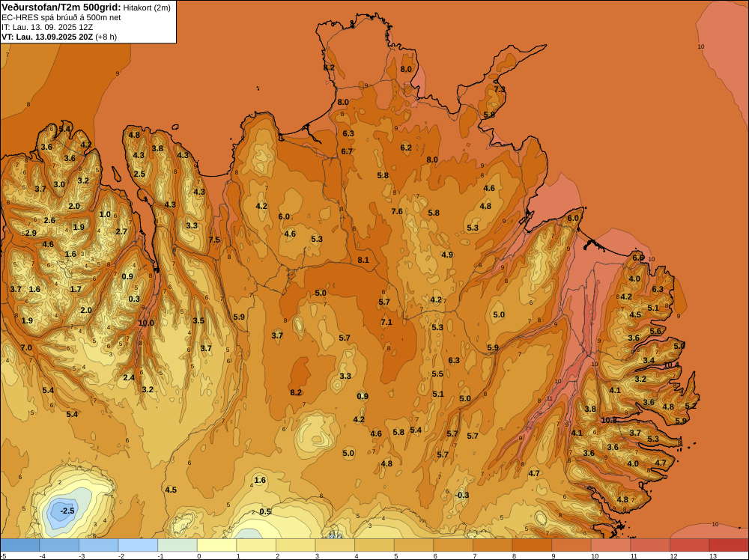
Task: Pick the legend swatch between 12 and 13
Action: point(689,545)
